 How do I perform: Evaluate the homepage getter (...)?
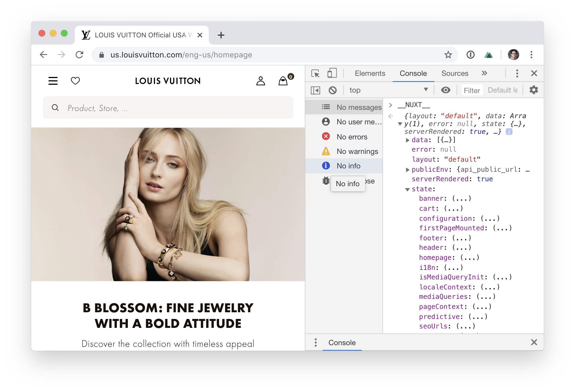point(469,258)
